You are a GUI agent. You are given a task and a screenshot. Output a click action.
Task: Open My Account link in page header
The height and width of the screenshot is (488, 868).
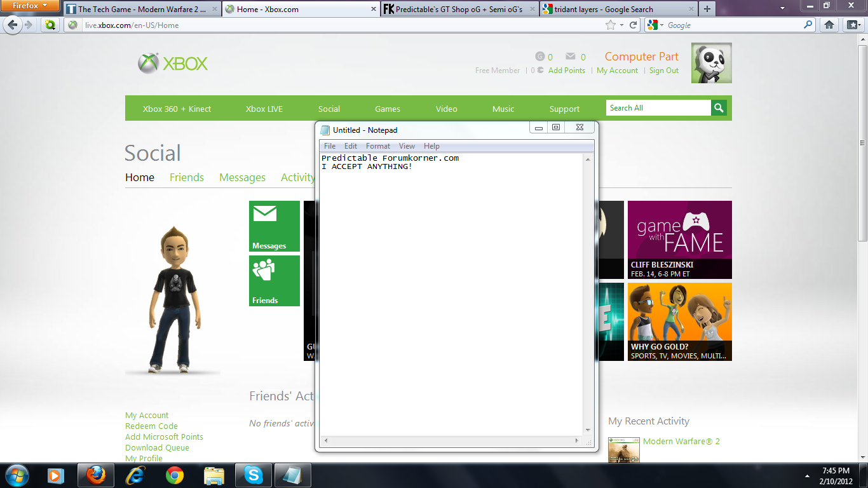click(617, 71)
